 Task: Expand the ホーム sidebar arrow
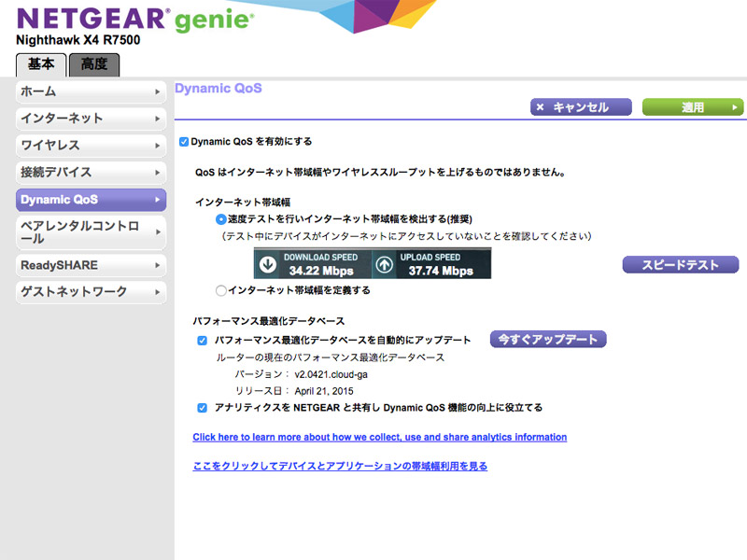click(x=157, y=91)
